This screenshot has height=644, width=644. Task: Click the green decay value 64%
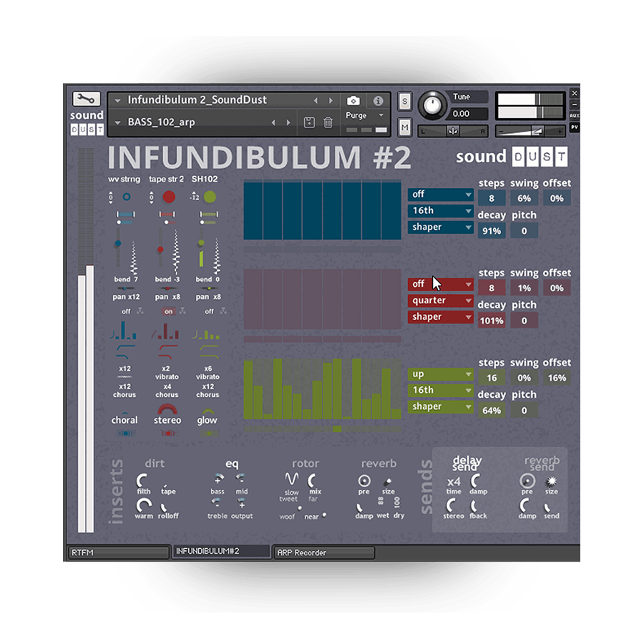(x=491, y=411)
